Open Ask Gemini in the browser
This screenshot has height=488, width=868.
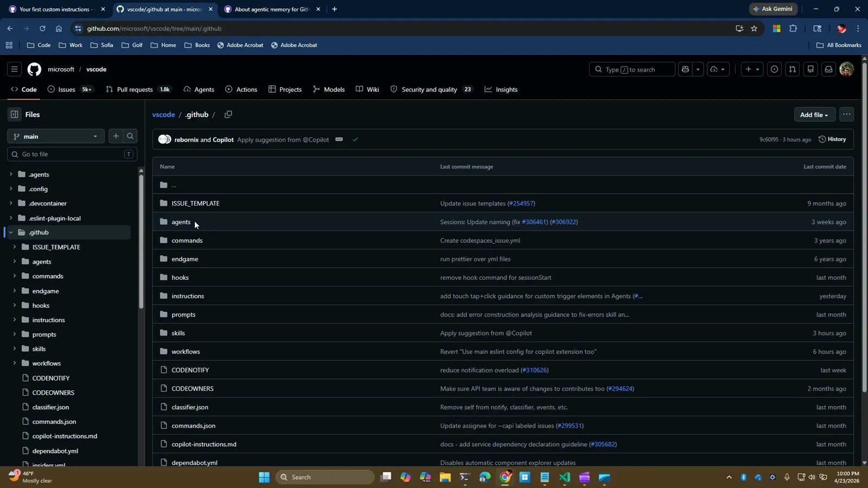point(773,9)
